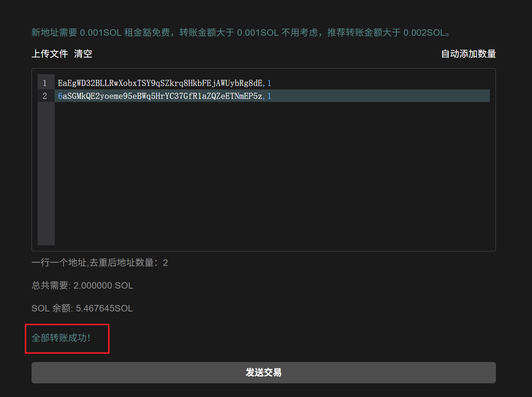The height and width of the screenshot is (397, 532).
Task: Click the SOL 余额 5.467645SOL balance text
Action: (x=82, y=308)
